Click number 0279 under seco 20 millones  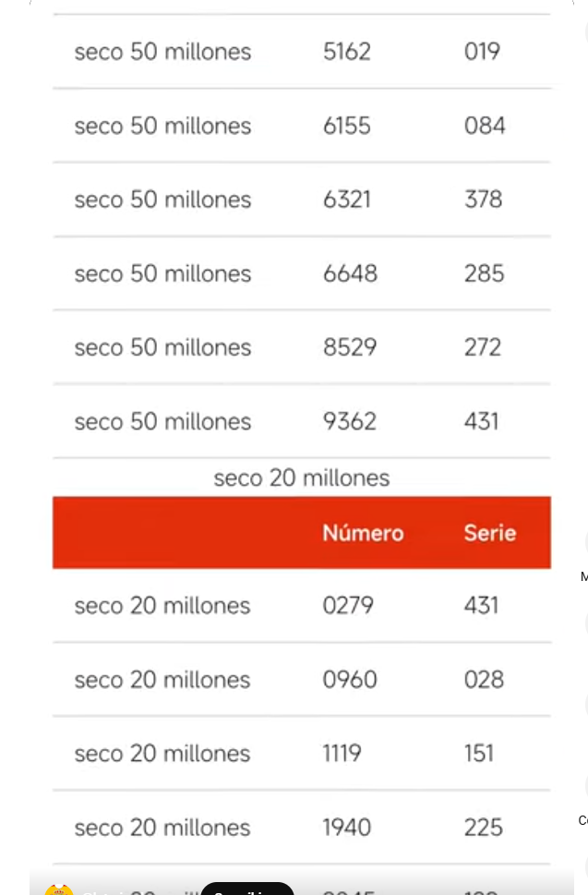click(x=348, y=606)
